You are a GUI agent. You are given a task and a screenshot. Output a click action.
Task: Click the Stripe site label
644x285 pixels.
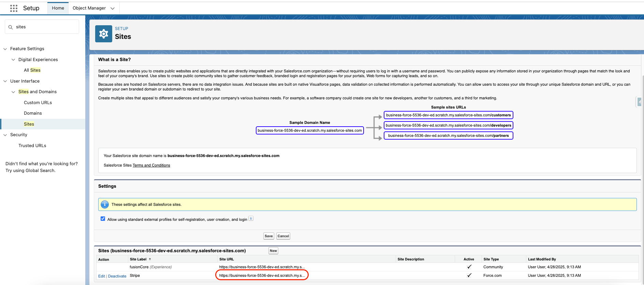135,275
